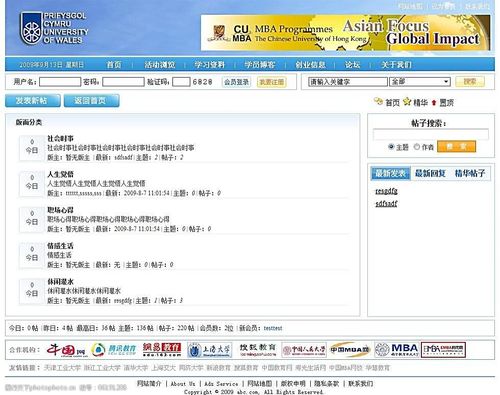Image resolution: width=500 pixels, height=395 pixels.
Task: Open the sdfsadf post link in the sidebar
Action: (x=386, y=203)
